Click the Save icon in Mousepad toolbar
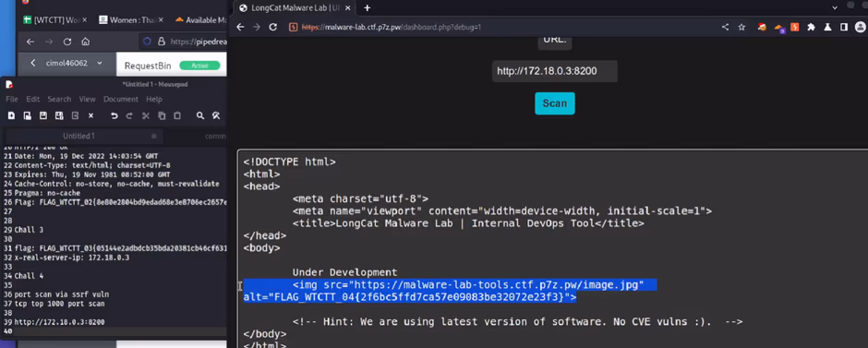 tap(43, 115)
